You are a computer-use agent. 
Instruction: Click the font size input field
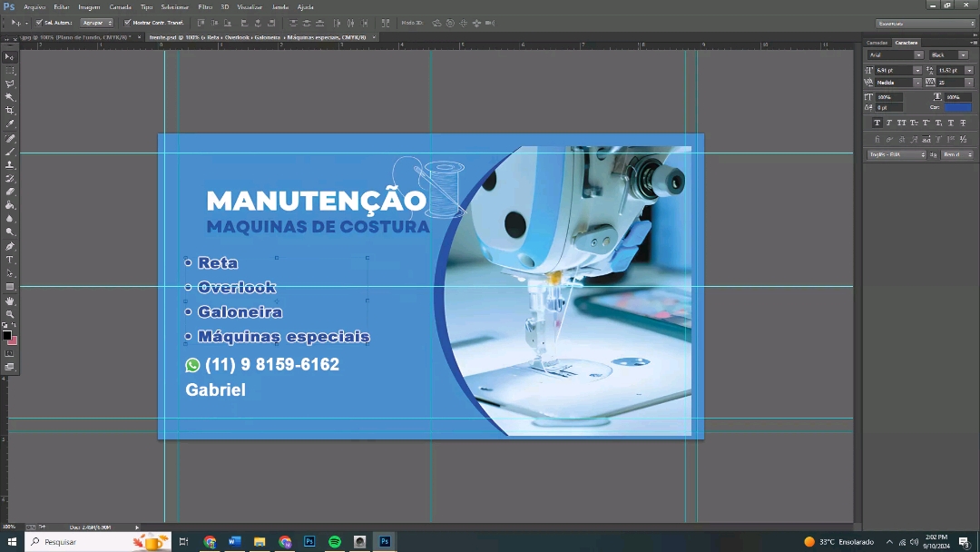click(893, 70)
